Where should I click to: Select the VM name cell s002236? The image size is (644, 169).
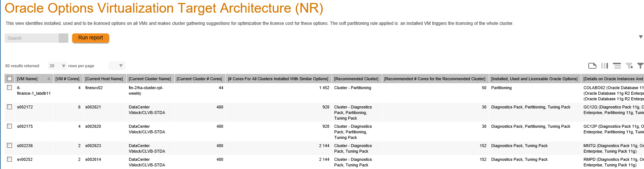pyautogui.click(x=25, y=146)
